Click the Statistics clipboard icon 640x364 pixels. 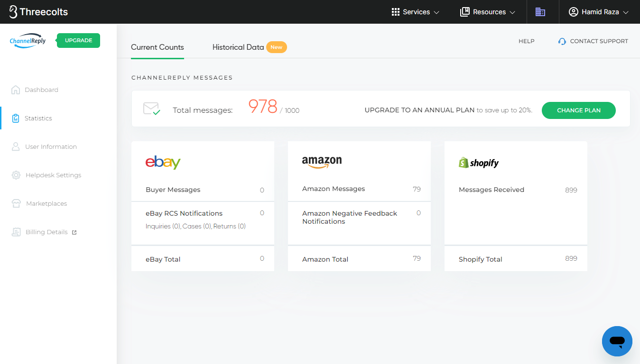(16, 118)
